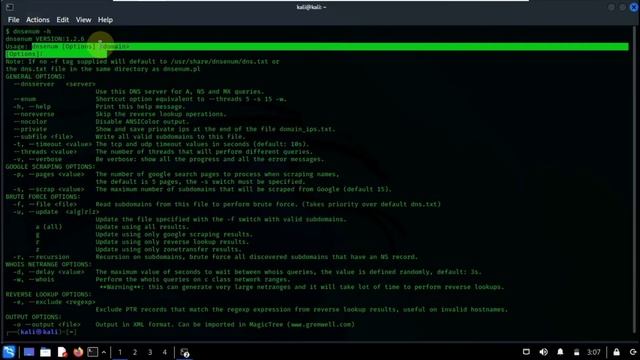This screenshot has width=640, height=360.
Task: Click the 'REVERSE LOOKUP OPTIONS:' heading
Action: pyautogui.click(x=49, y=294)
